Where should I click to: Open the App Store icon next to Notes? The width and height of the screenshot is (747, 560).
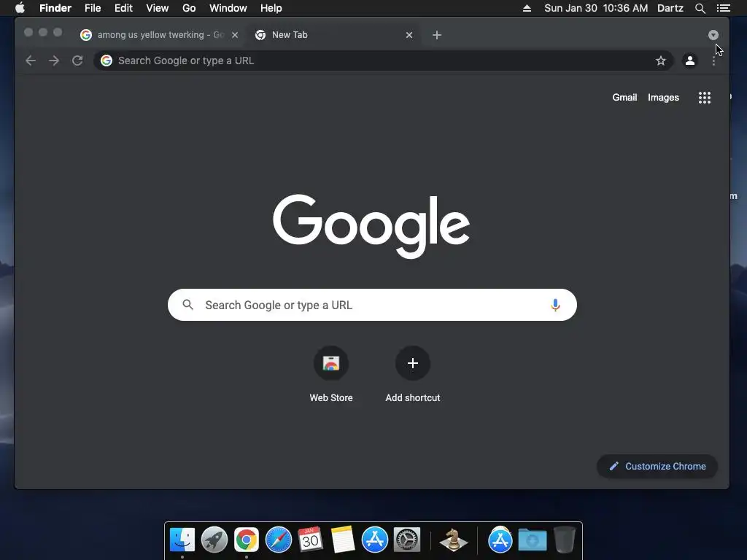374,540
